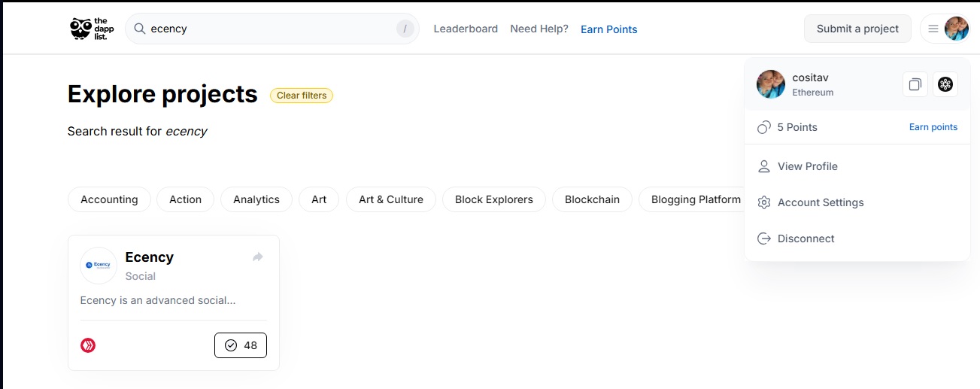Image resolution: width=980 pixels, height=389 pixels.
Task: Click the header profile avatar
Action: [x=956, y=29]
